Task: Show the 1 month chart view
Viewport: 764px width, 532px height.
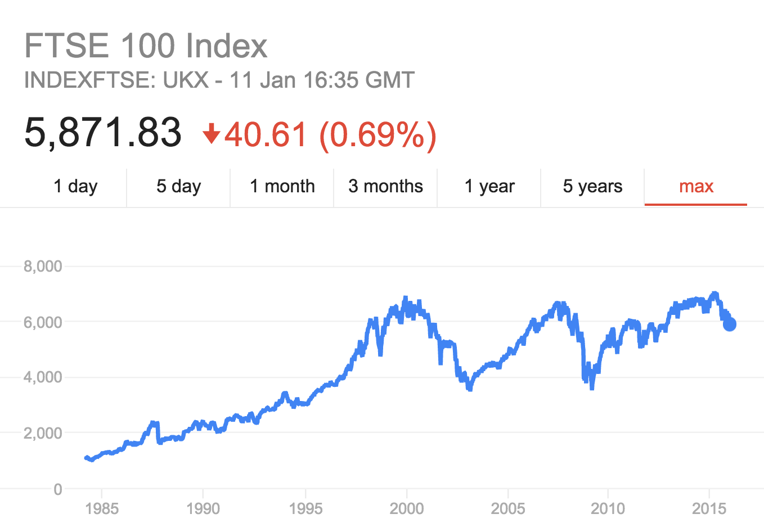Action: [282, 186]
